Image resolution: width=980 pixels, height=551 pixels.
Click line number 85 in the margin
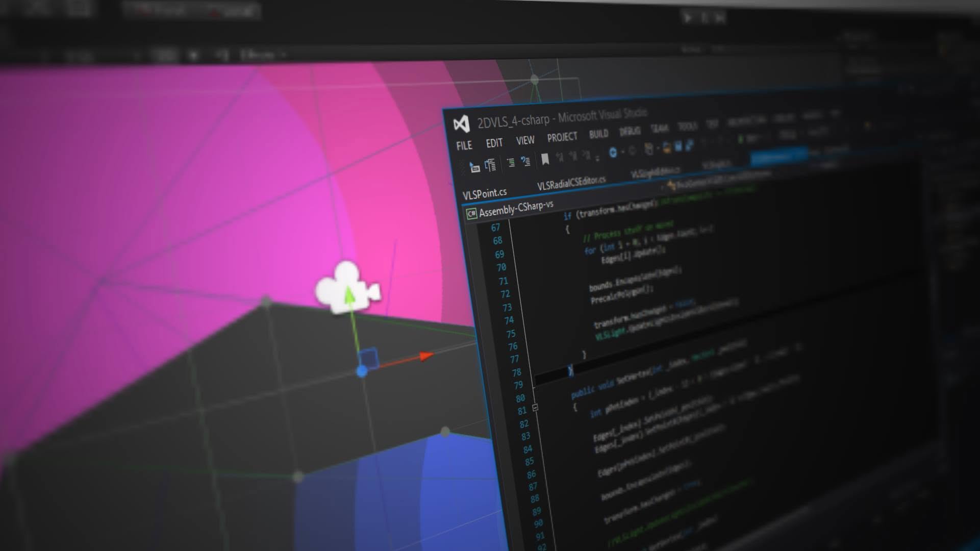click(529, 461)
